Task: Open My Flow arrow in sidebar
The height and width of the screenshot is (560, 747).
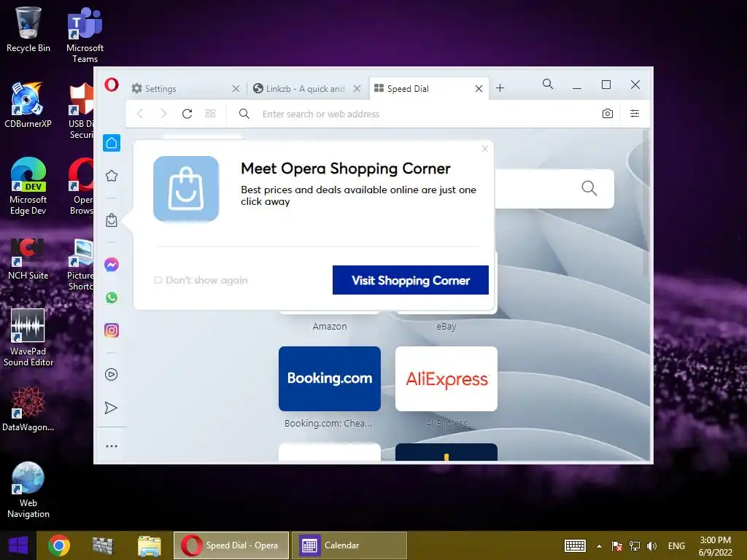Action: click(x=111, y=408)
